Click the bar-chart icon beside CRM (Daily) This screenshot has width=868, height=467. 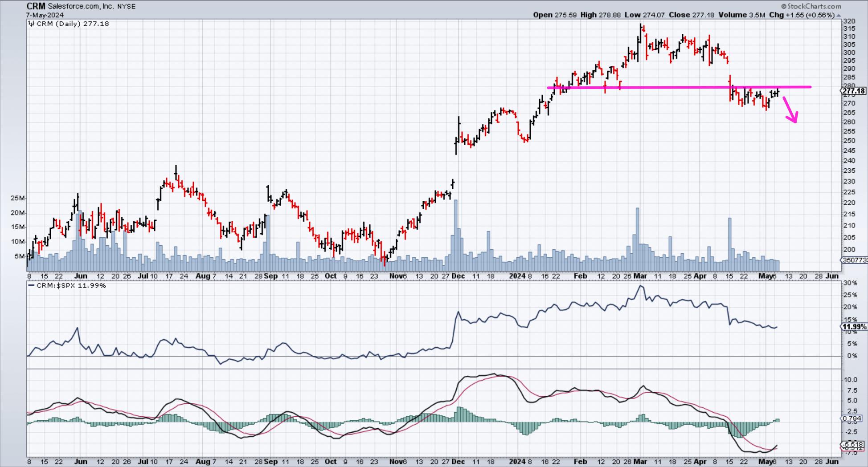coord(31,24)
